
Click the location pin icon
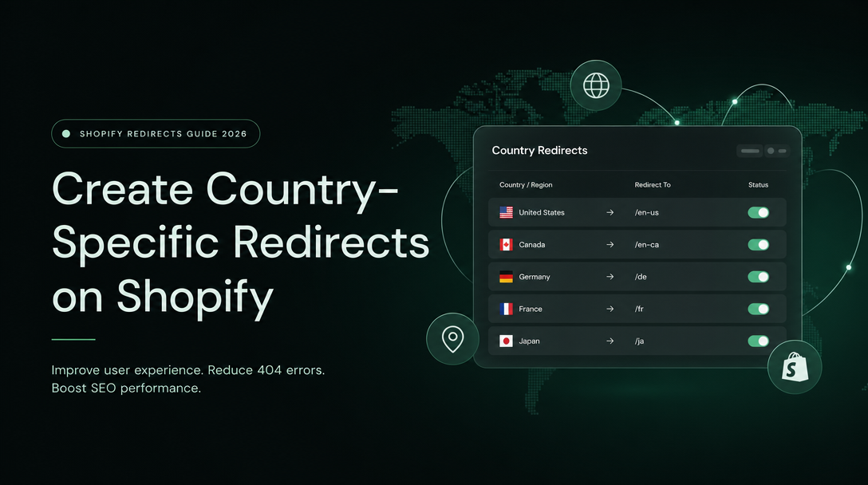(452, 339)
